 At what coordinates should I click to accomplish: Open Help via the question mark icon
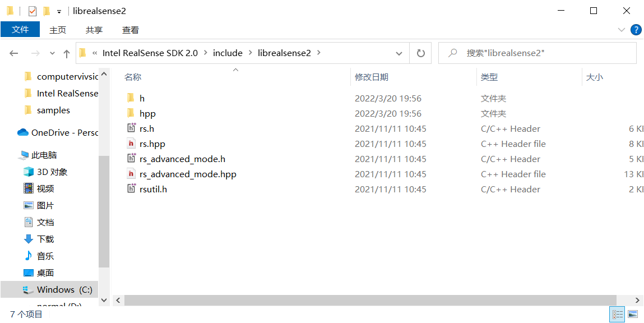pyautogui.click(x=636, y=30)
